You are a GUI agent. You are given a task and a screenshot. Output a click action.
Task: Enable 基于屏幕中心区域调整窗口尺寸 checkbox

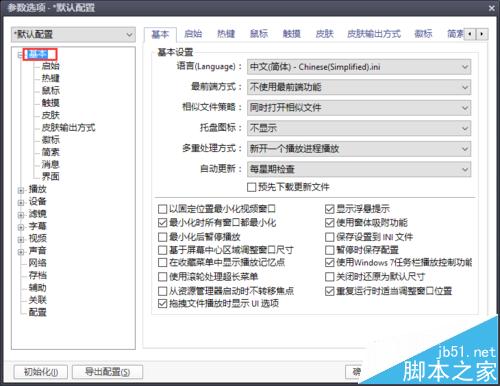162,250
